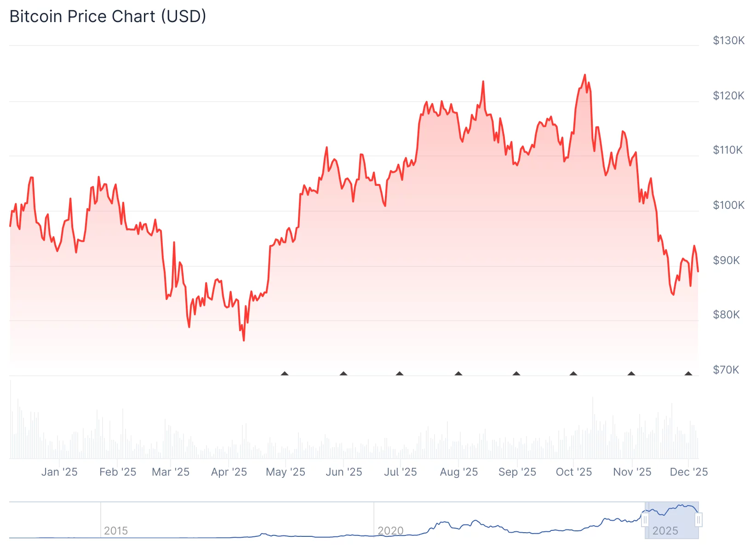Click the $130K price axis label
The image size is (756, 552).
coord(728,40)
